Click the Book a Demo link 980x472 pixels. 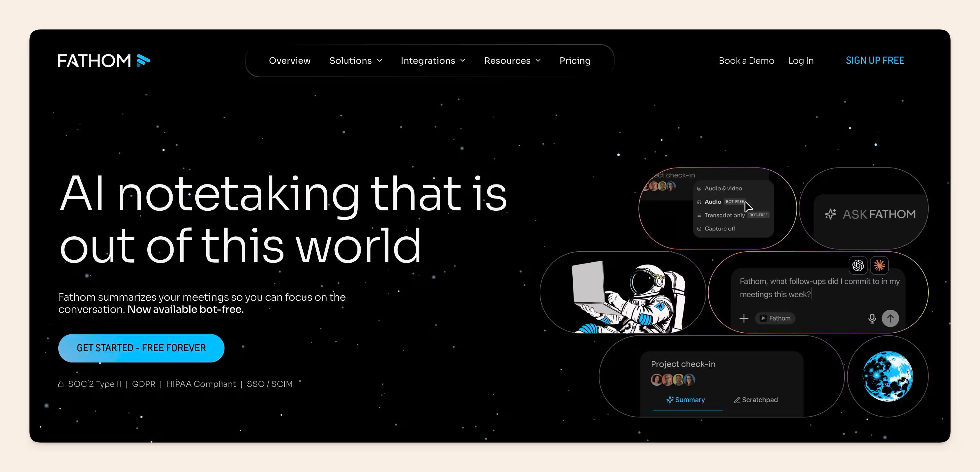click(747, 61)
